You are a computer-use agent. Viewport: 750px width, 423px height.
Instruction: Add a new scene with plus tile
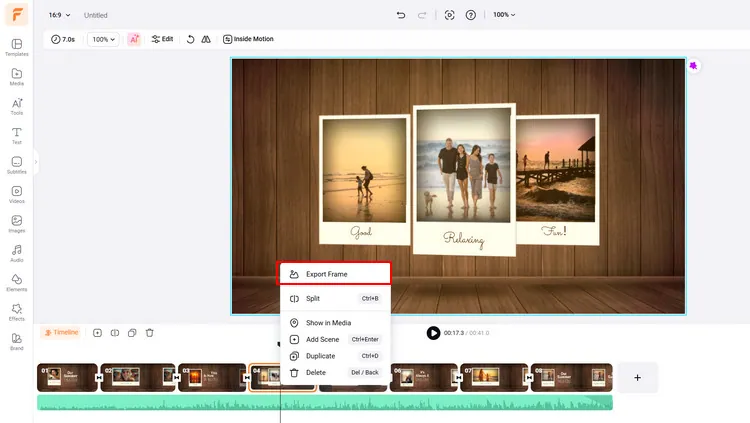pos(638,377)
